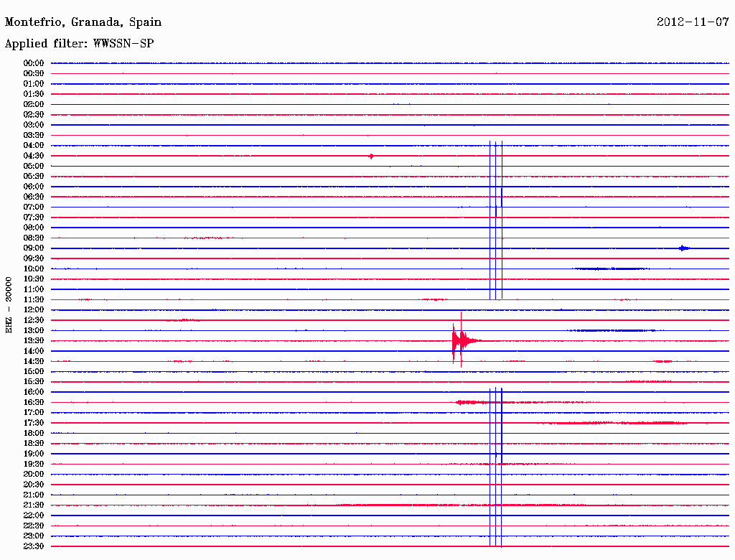Select the 13:00 time label
The image size is (735, 560).
[34, 330]
